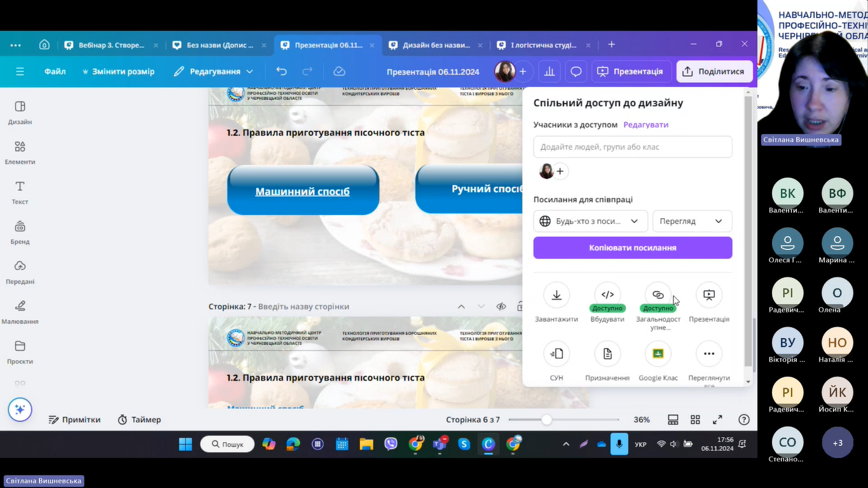
Task: Toggle page 7 visibility eye icon
Action: click(x=501, y=307)
